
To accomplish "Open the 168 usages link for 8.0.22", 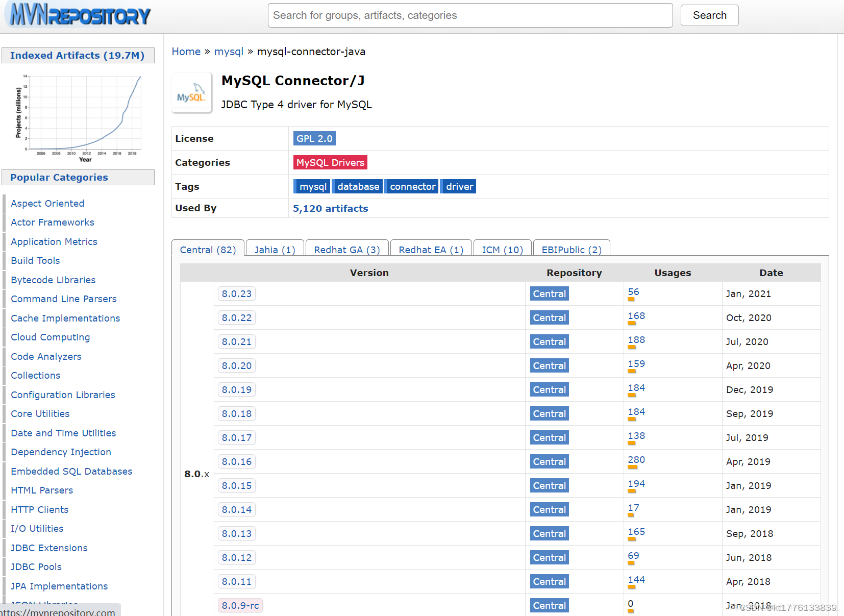I will point(636,316).
